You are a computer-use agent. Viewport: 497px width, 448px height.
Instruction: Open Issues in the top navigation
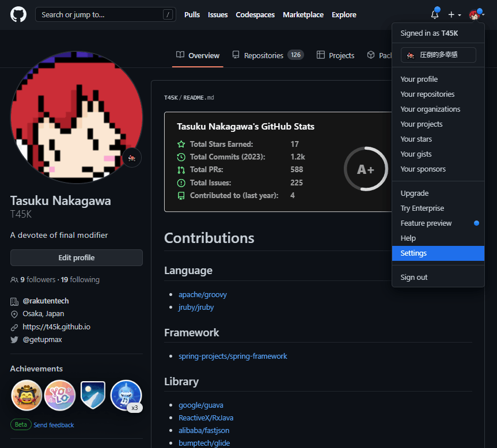coord(218,14)
